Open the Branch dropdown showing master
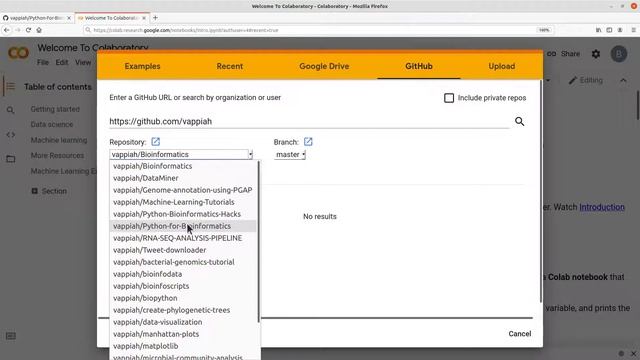Screen dimensions: 640x360 coord(290,154)
